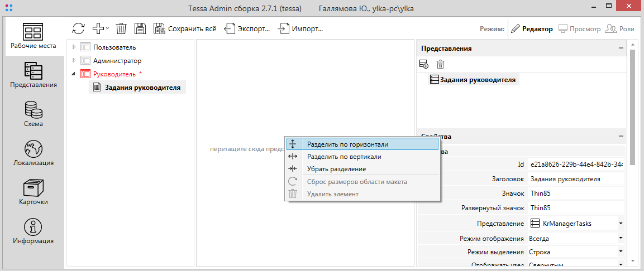Open the Карточки sidebar section
Viewport: 644px width, 271px height.
pyautogui.click(x=34, y=192)
